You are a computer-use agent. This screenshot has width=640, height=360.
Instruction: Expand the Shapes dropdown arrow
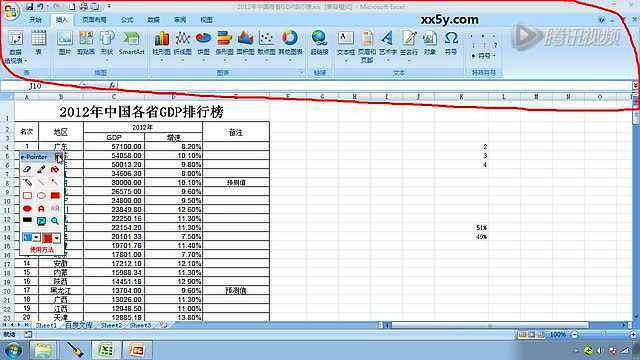107,60
